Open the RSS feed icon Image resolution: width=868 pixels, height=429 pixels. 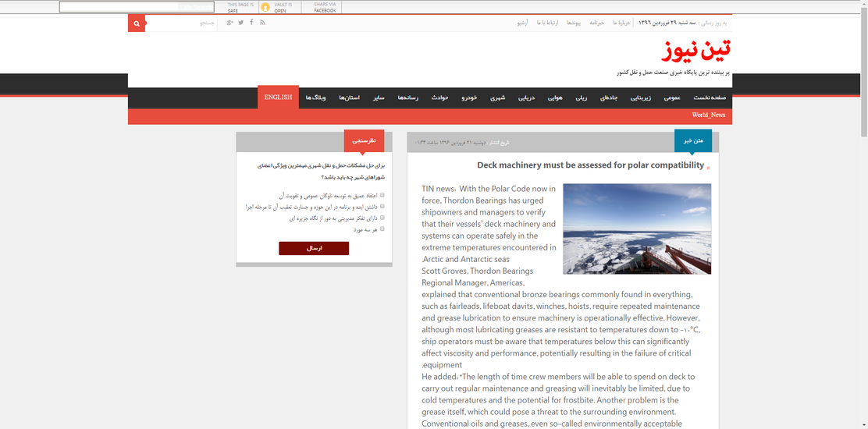pos(262,22)
